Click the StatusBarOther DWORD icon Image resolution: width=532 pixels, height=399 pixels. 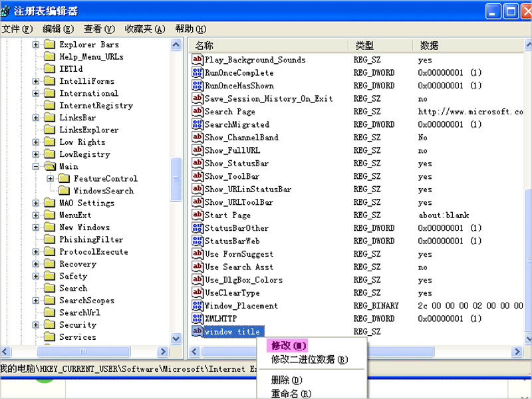click(197, 227)
